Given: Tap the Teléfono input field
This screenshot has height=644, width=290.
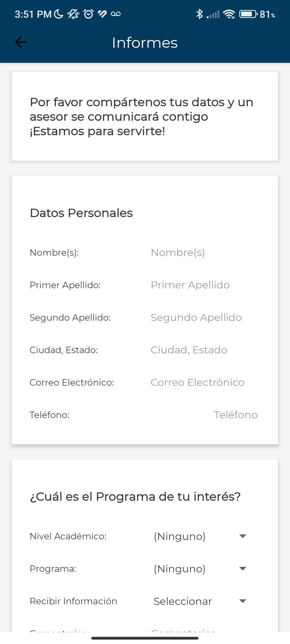Looking at the screenshot, I should [x=204, y=415].
